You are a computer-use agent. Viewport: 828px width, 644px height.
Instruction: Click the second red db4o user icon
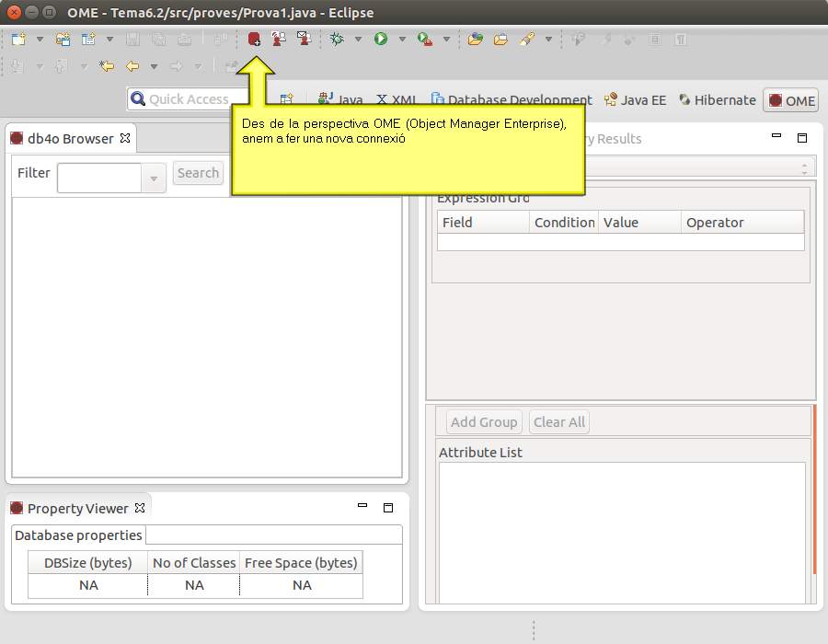(279, 39)
